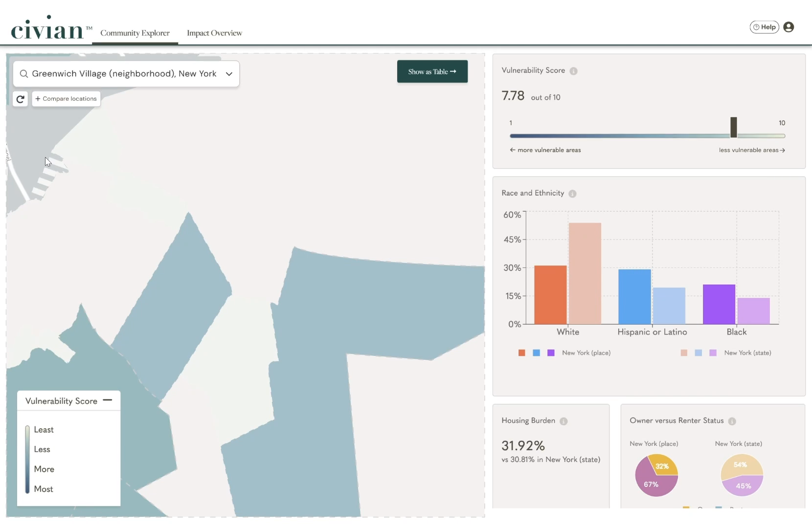Collapse the Vulnerability Score legend with minus icon
Screen dimensions: 812x528
coord(108,400)
